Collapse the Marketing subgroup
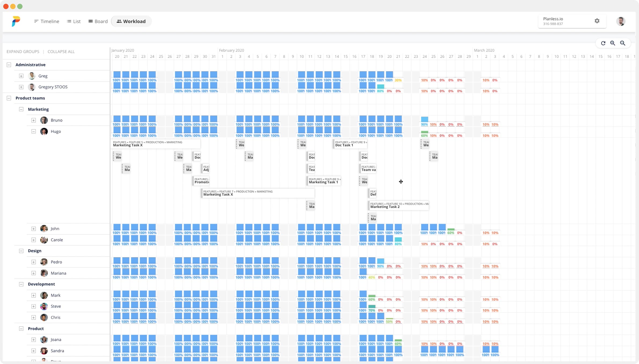The width and height of the screenshot is (639, 364). click(21, 109)
